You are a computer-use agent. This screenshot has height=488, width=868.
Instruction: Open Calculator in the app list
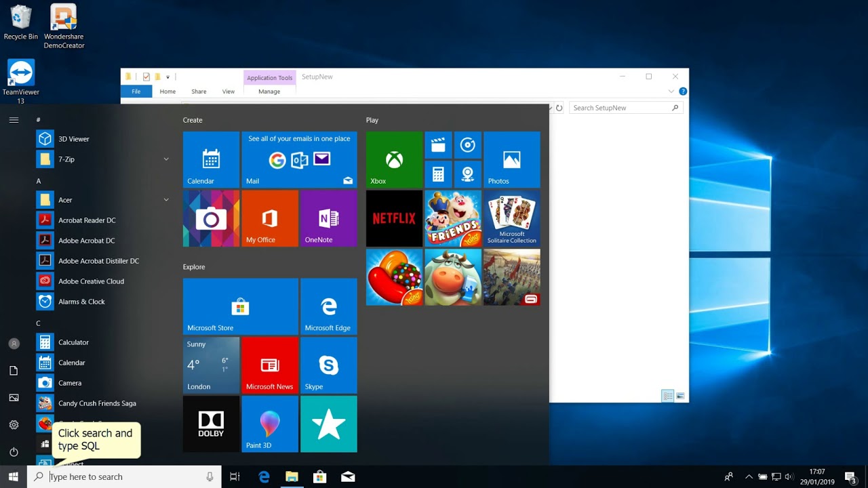105,342
